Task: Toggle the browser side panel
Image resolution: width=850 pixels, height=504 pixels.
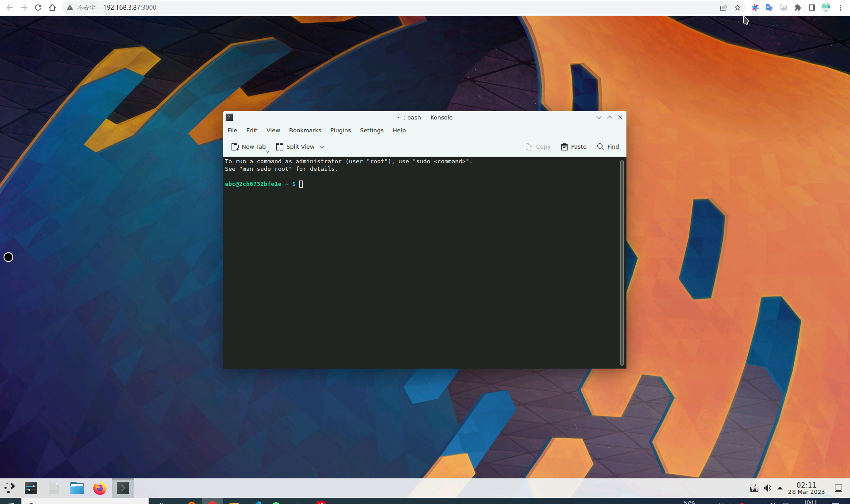Action: [x=812, y=8]
